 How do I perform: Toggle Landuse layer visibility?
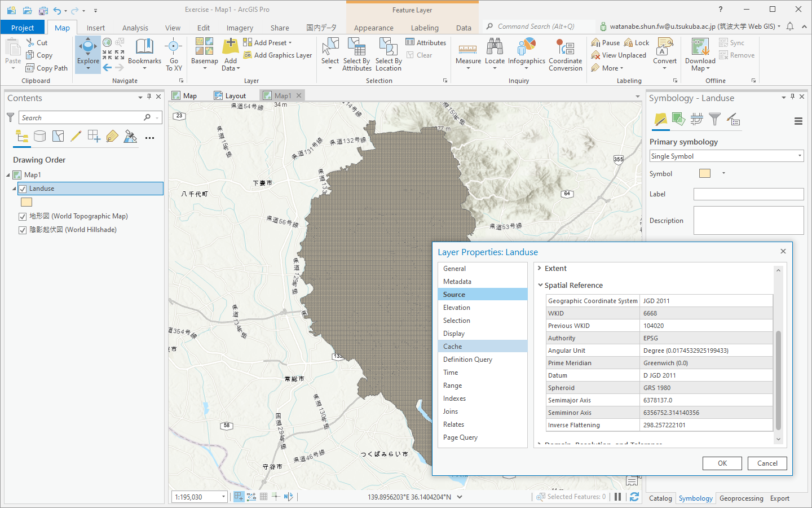(23, 189)
